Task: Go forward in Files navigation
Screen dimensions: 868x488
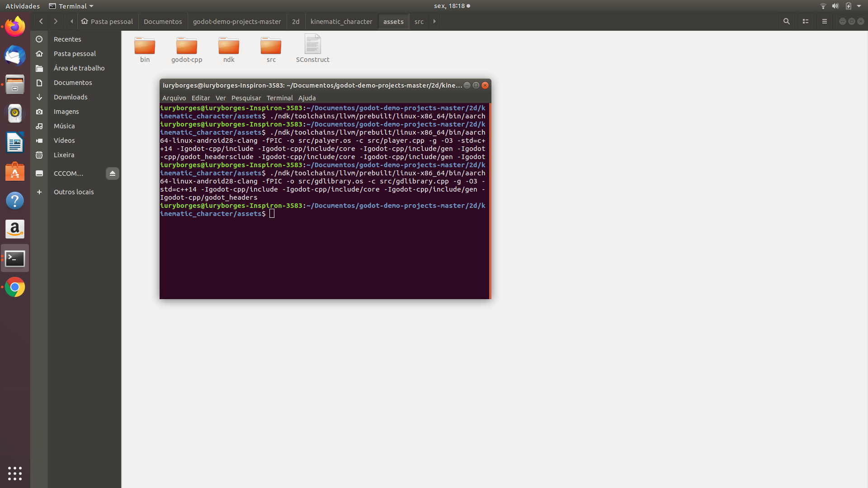Action: click(56, 21)
